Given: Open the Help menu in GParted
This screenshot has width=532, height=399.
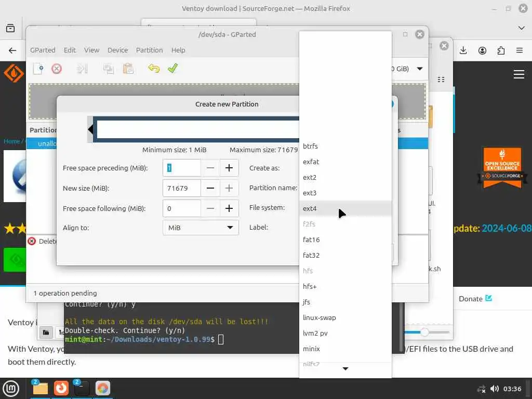Looking at the screenshot, I should [178, 50].
